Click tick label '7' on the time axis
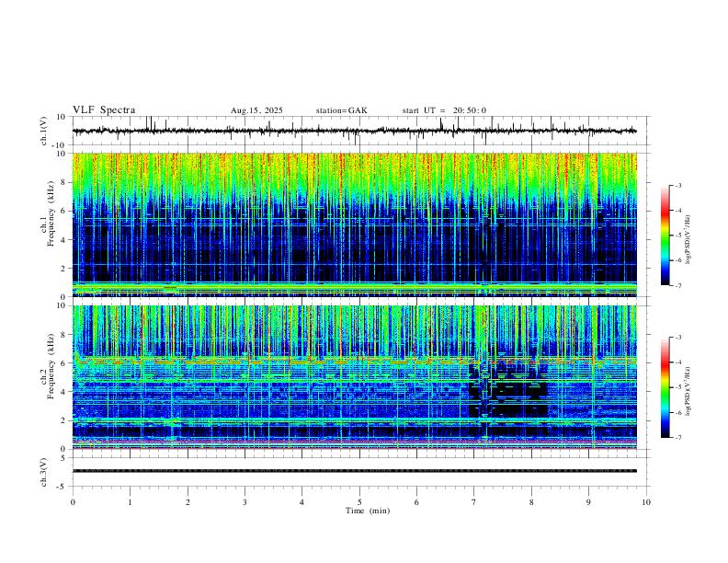728x563 pixels. 474,502
